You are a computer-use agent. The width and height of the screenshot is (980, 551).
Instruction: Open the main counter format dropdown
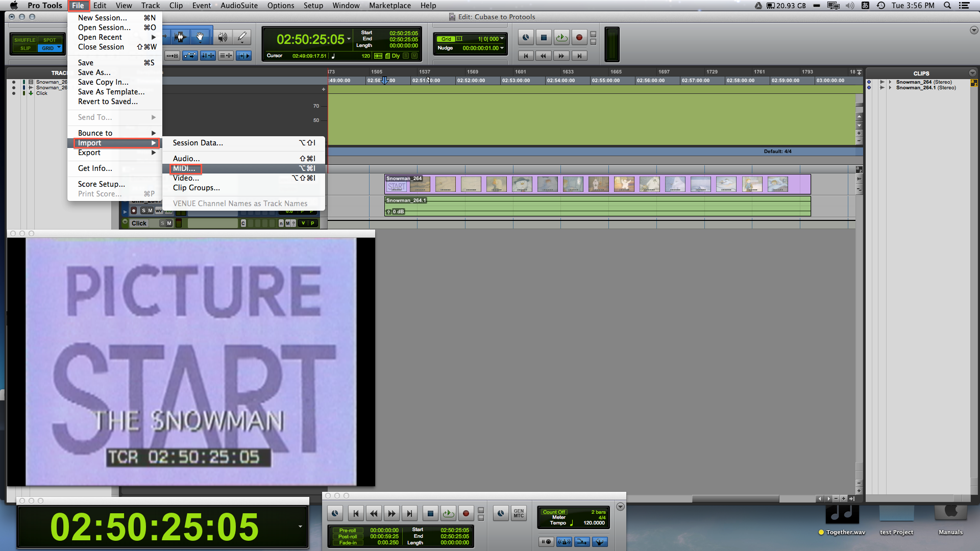tap(349, 39)
